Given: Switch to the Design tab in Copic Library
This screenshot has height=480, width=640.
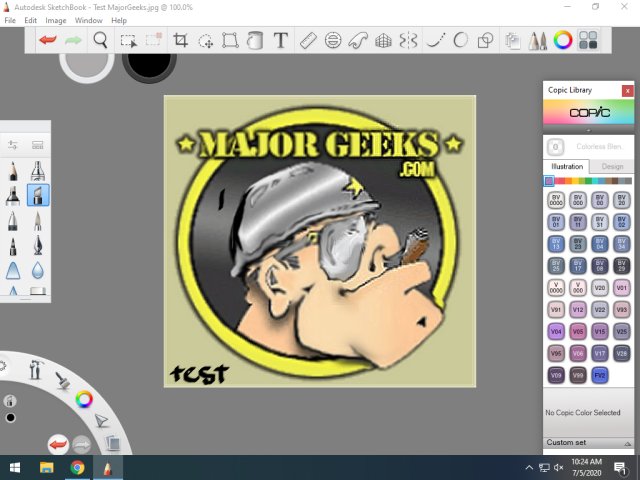Looking at the screenshot, I should 612,166.
